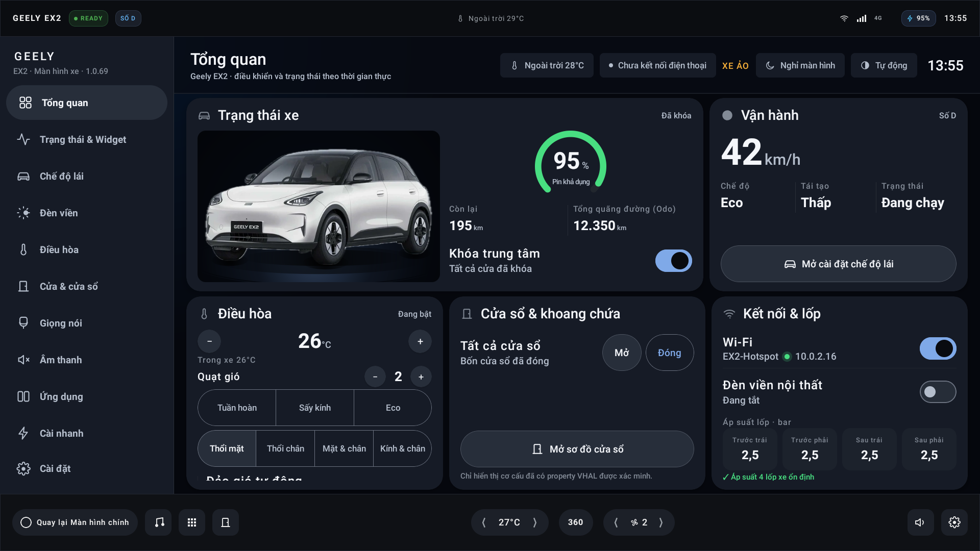Image resolution: width=980 pixels, height=551 pixels.
Task: Tap the 360 camera button
Action: (x=575, y=522)
